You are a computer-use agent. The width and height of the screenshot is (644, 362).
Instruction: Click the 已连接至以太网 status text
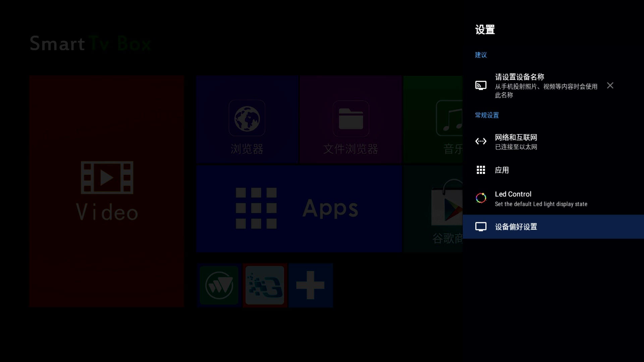point(516,147)
